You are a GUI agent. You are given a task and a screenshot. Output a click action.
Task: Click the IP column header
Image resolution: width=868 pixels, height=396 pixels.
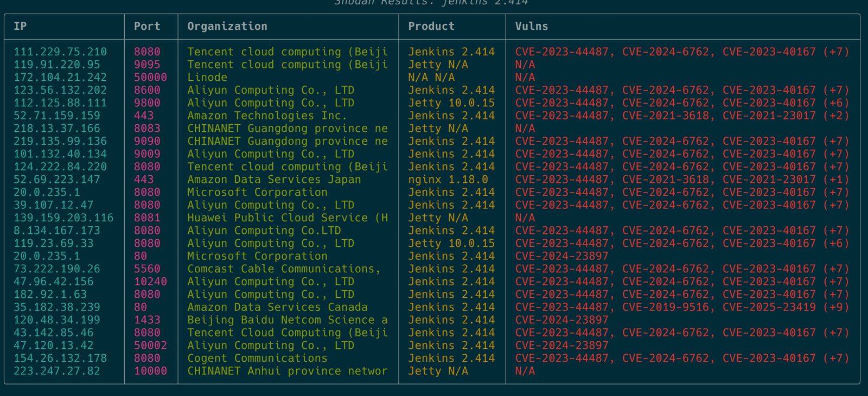click(x=20, y=26)
